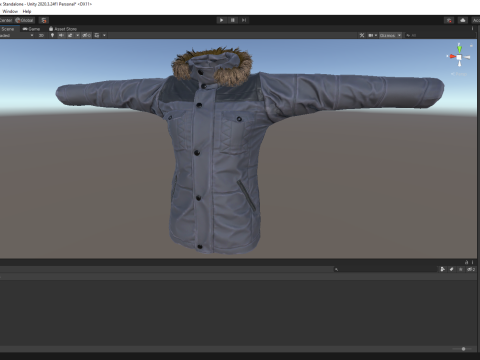Toggle hidden packages visibility in Project panel

(471, 269)
